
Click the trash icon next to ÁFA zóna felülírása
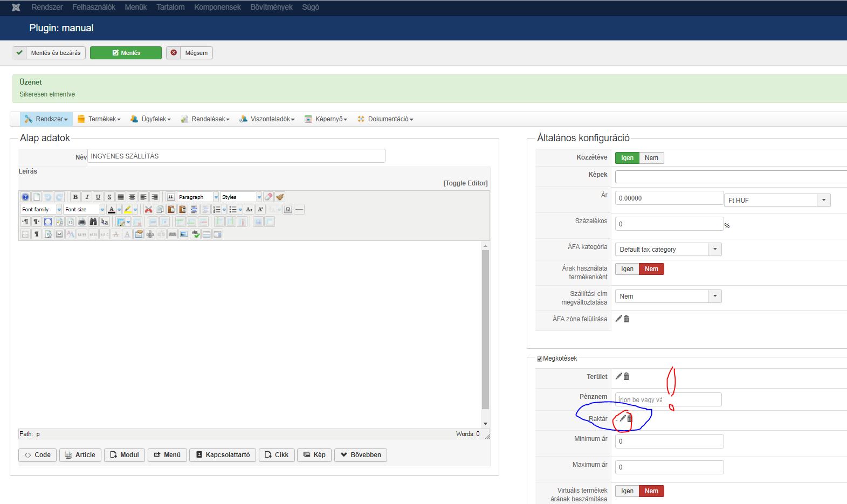coord(626,319)
